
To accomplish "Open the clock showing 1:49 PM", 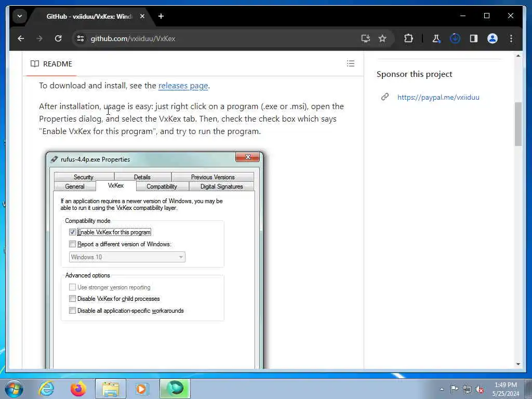I will [506, 389].
